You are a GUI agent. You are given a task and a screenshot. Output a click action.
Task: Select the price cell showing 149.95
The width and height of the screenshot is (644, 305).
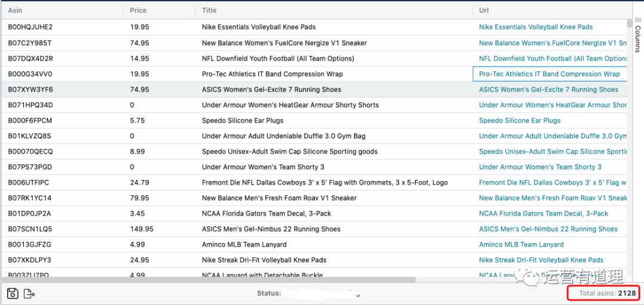[141, 229]
